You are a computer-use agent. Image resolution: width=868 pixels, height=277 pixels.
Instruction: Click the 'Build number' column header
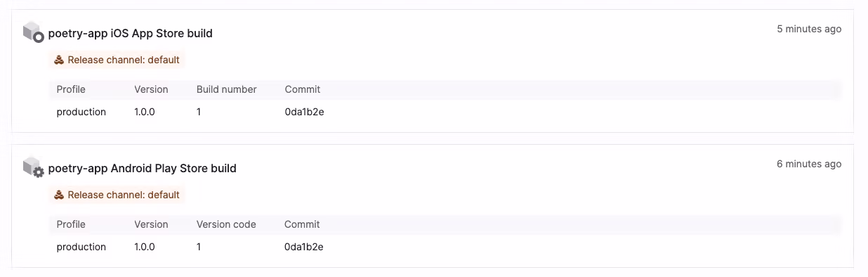(x=227, y=89)
